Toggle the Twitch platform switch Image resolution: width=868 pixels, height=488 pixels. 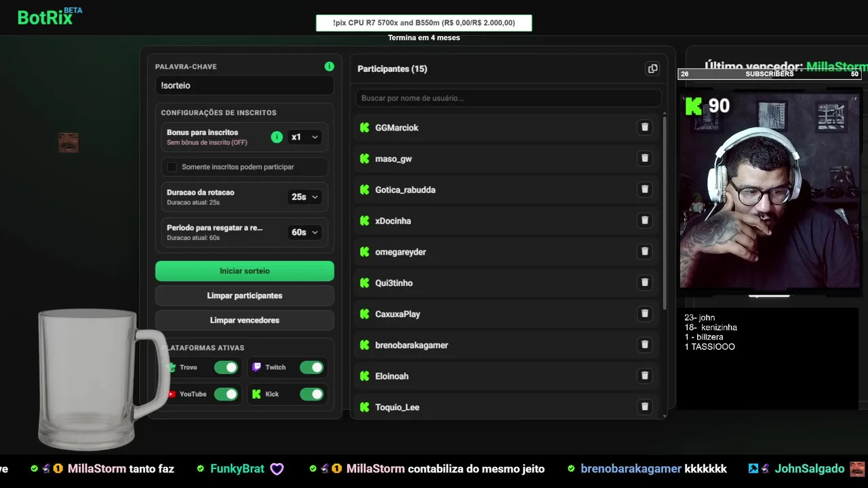coord(311,367)
